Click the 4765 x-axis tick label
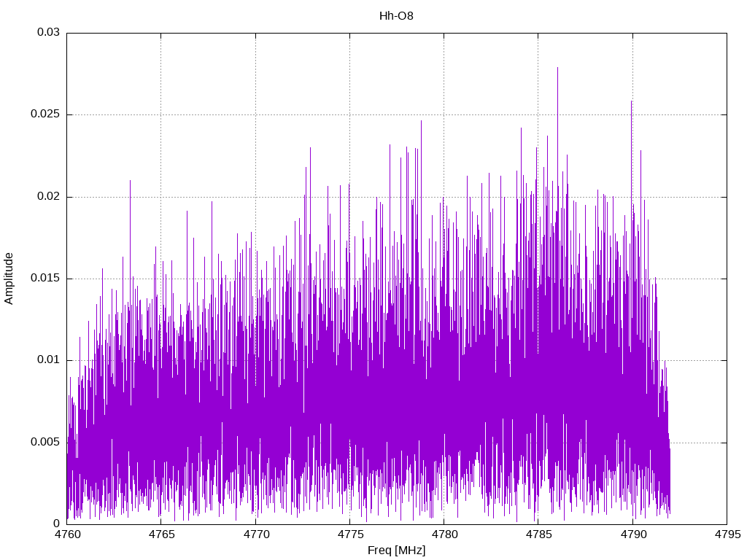 tap(161, 534)
